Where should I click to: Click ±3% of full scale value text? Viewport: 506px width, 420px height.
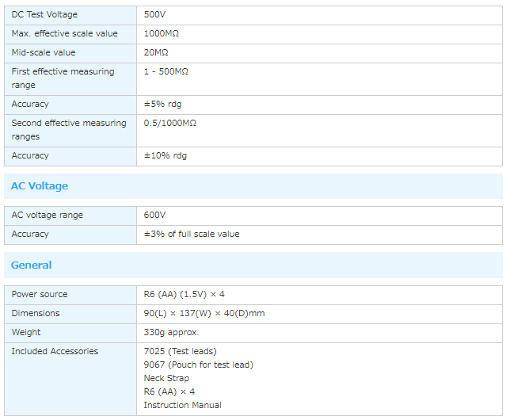click(191, 234)
